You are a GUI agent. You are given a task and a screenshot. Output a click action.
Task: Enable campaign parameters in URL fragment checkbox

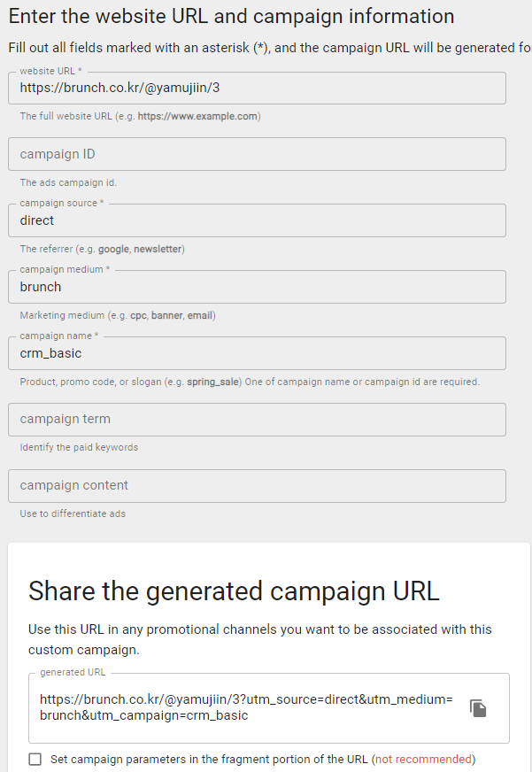35,759
